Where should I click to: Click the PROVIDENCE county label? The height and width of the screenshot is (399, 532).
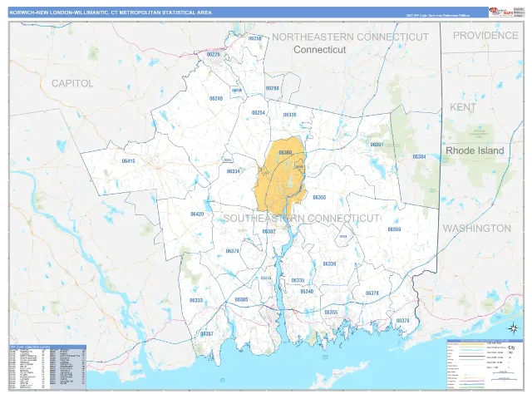485,35
